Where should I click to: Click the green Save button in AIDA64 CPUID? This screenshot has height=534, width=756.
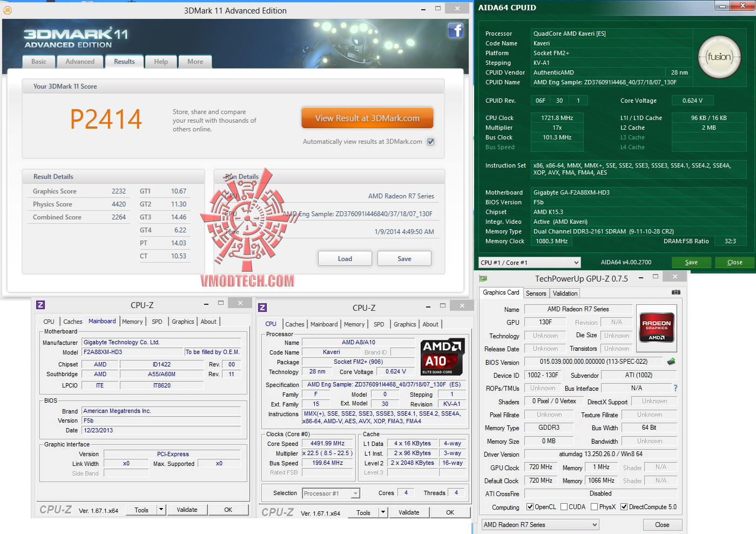click(691, 262)
